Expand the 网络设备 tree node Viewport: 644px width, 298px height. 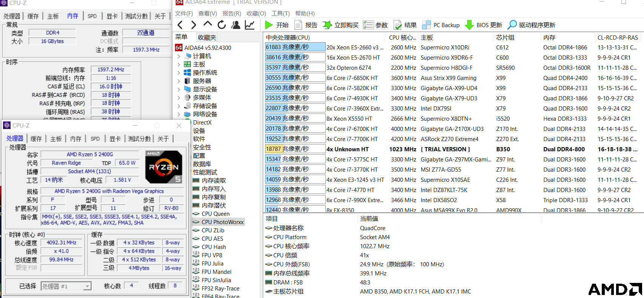179,114
